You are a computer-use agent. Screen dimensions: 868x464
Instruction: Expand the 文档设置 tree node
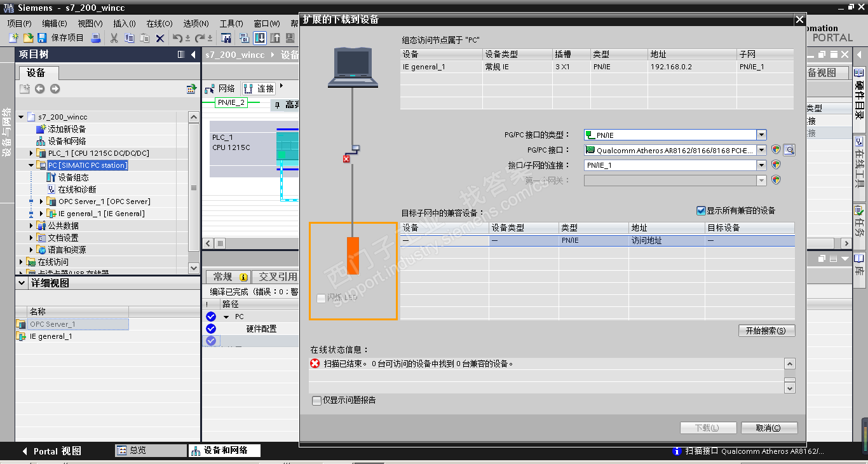point(31,238)
